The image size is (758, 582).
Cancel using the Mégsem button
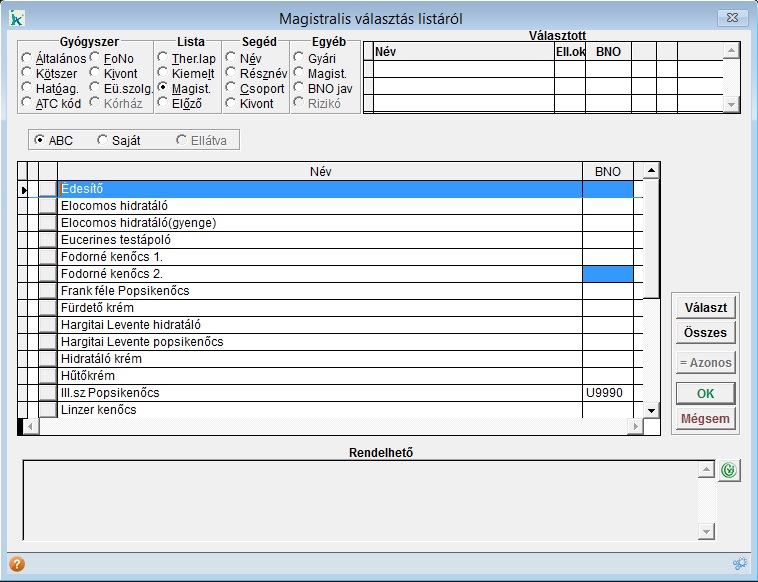(705, 418)
